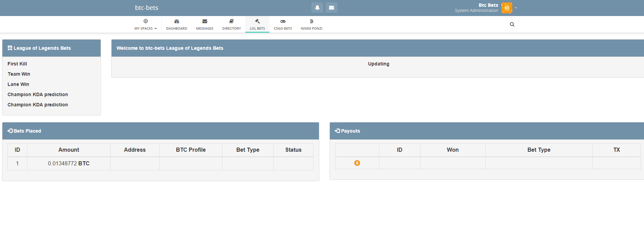
Task: Open the notifications bell icon
Action: pyautogui.click(x=317, y=7)
